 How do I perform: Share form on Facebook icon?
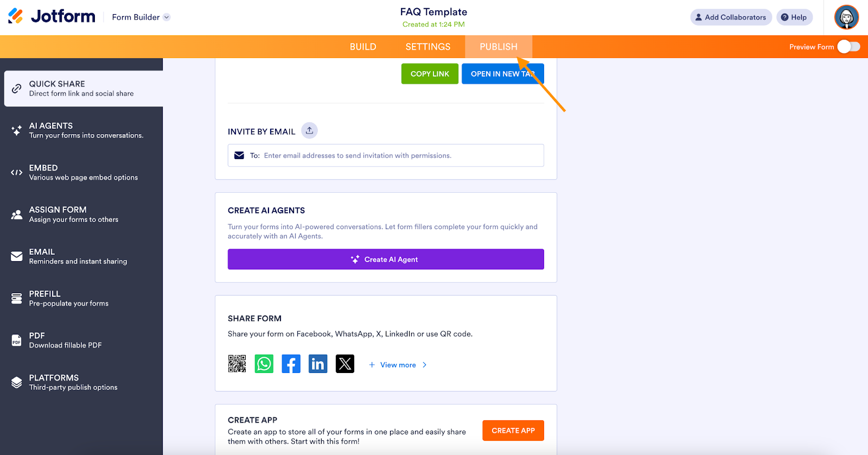coord(291,364)
